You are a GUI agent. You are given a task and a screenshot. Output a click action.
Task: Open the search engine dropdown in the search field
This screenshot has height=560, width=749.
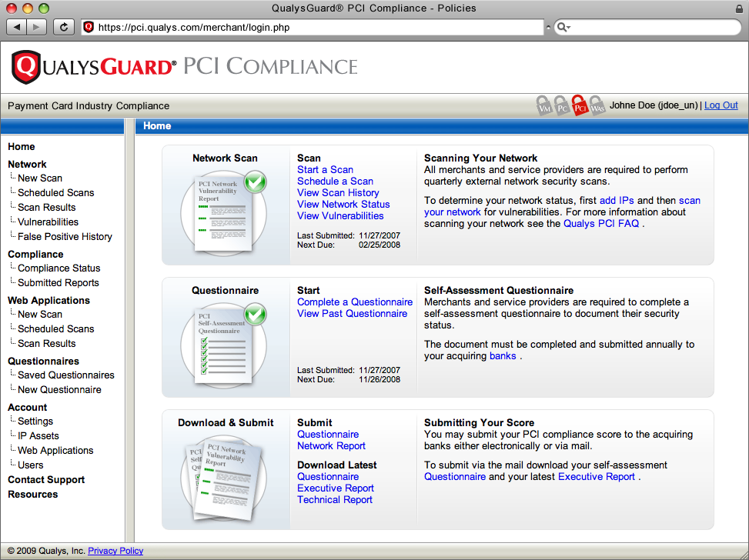563,28
